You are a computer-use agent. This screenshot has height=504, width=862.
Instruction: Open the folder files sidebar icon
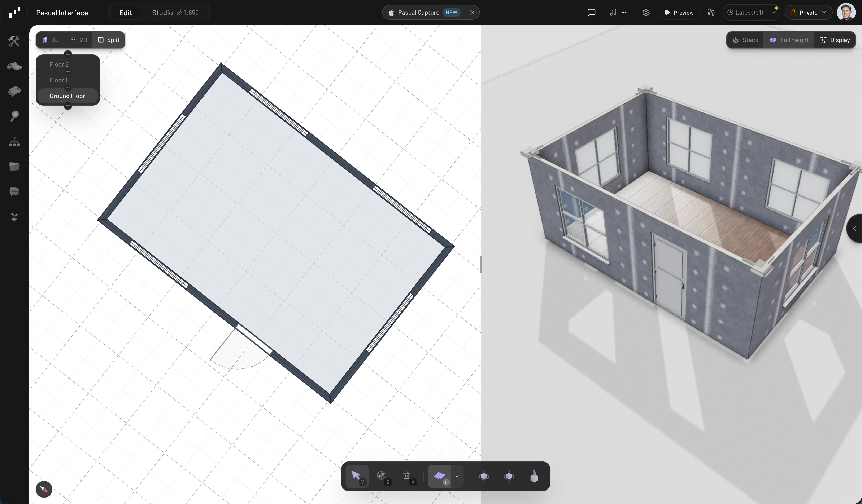point(14,167)
